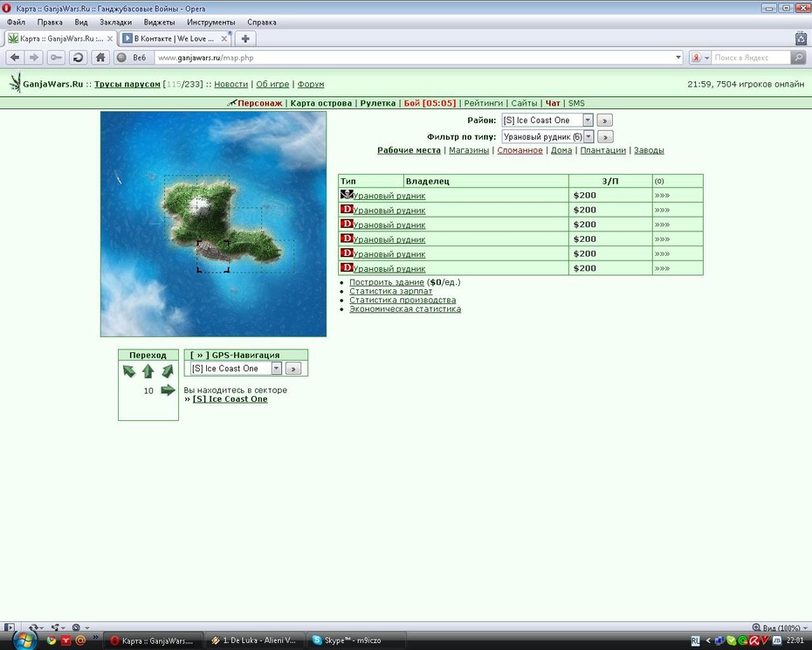Open the Виджеты menu
This screenshot has width=812, height=650.
point(159,23)
